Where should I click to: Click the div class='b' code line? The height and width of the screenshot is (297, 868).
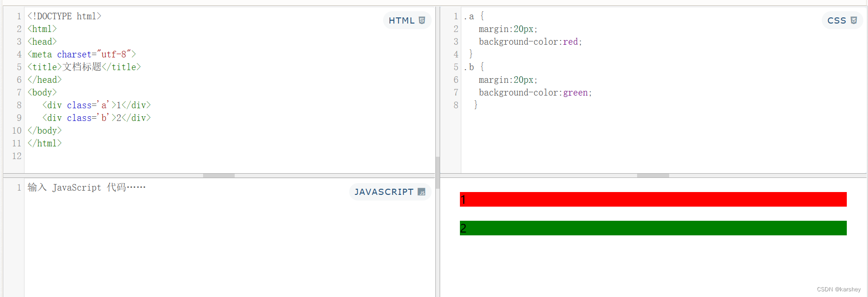(x=97, y=118)
